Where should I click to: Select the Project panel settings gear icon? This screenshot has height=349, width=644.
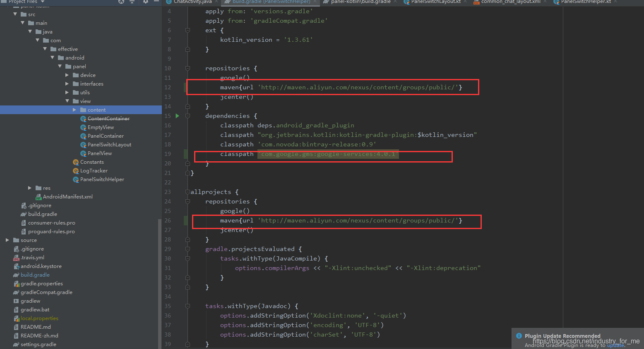pos(146,2)
